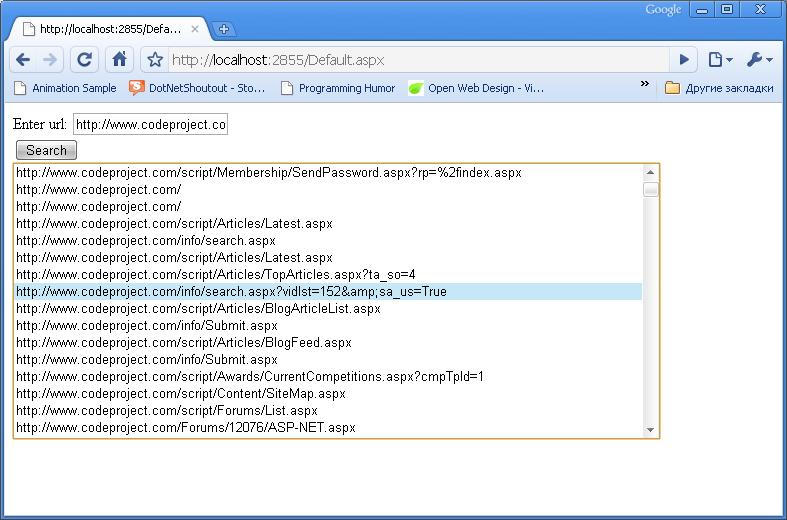
Task: Select the BlogFeed.aspx entry
Action: (328, 343)
